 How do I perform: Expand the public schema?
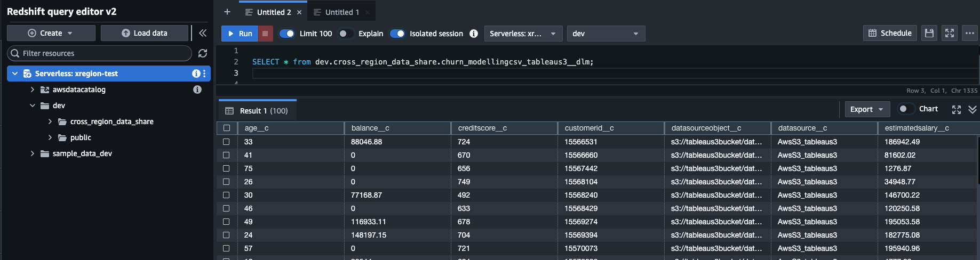tap(50, 137)
